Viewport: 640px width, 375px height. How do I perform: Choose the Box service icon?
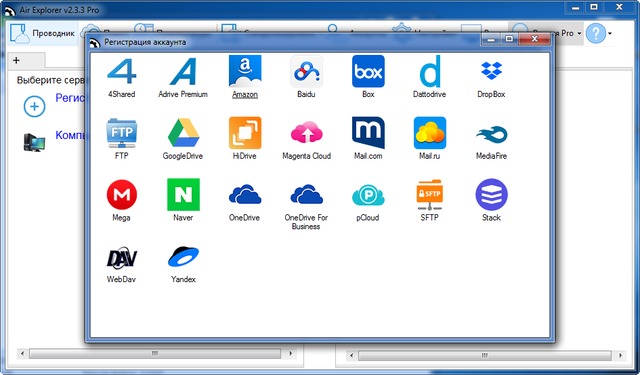click(x=368, y=71)
